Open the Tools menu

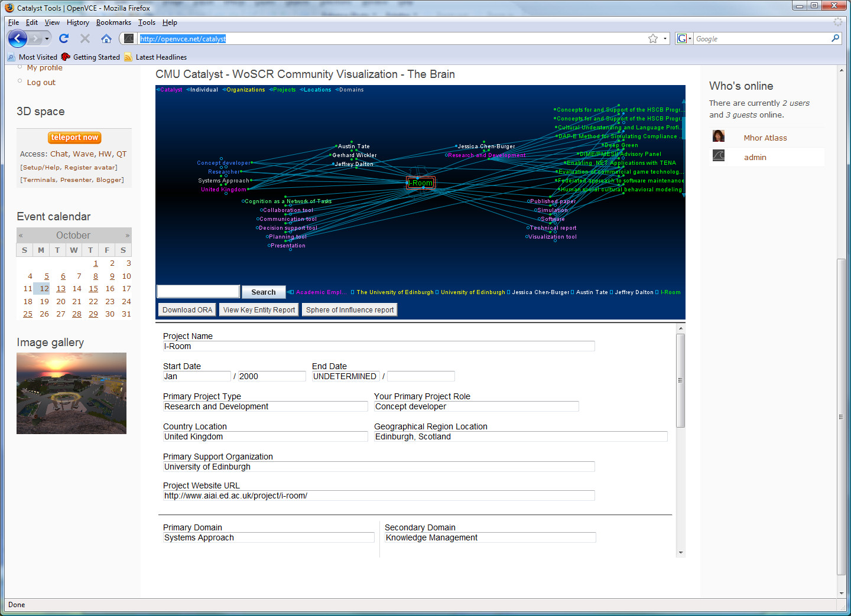click(147, 22)
